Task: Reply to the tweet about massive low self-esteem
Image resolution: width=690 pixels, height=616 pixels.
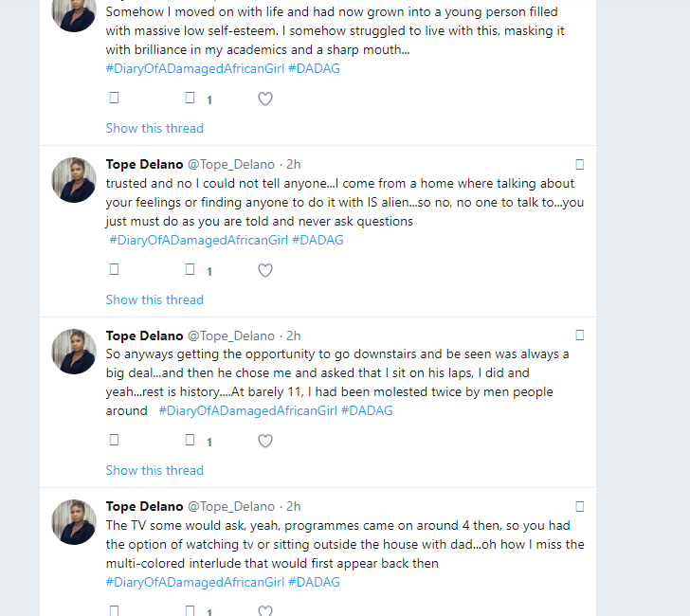Action: (x=115, y=99)
